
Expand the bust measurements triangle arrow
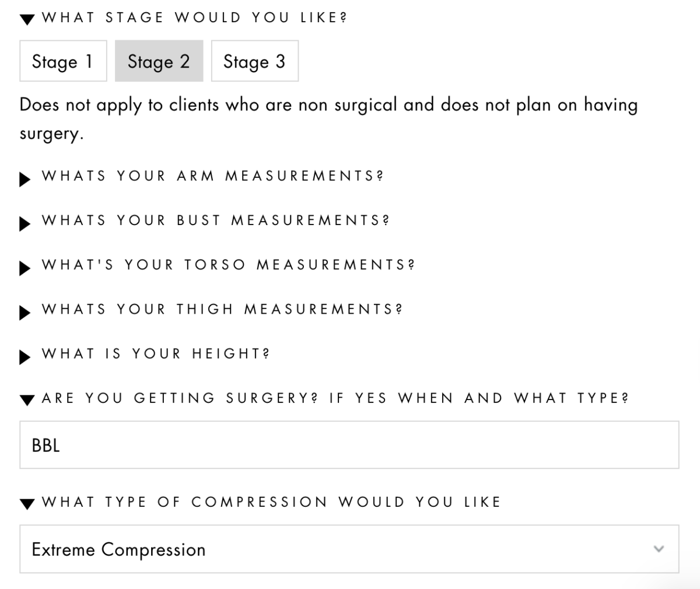click(25, 223)
